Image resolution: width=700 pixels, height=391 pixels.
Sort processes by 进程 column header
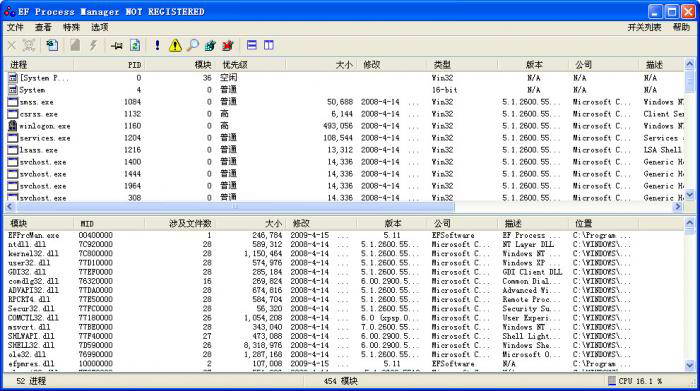coord(38,65)
